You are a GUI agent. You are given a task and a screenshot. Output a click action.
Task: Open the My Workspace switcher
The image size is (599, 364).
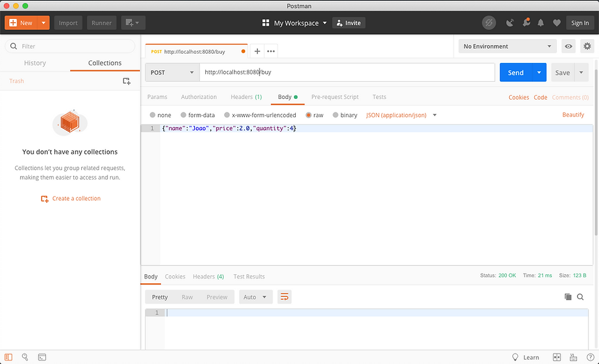[x=294, y=23]
